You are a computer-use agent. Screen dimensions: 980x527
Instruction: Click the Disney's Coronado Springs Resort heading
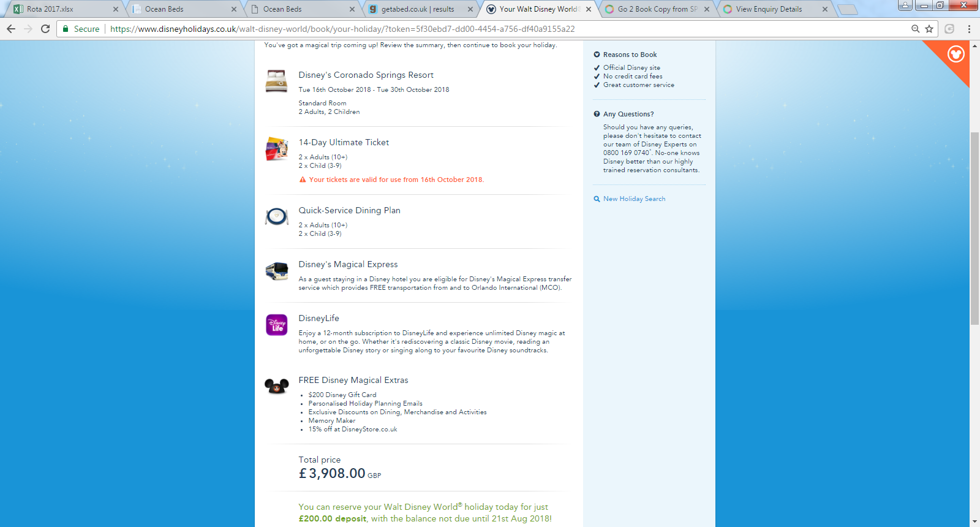pos(366,75)
